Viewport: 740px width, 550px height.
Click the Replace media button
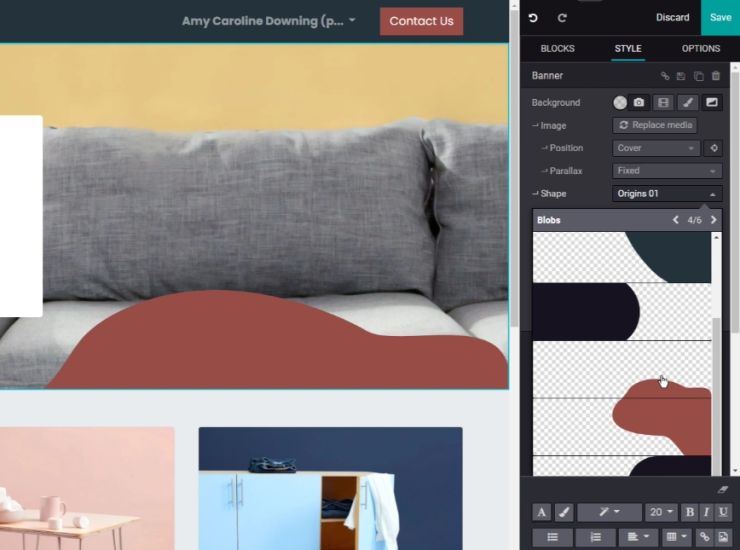click(655, 125)
